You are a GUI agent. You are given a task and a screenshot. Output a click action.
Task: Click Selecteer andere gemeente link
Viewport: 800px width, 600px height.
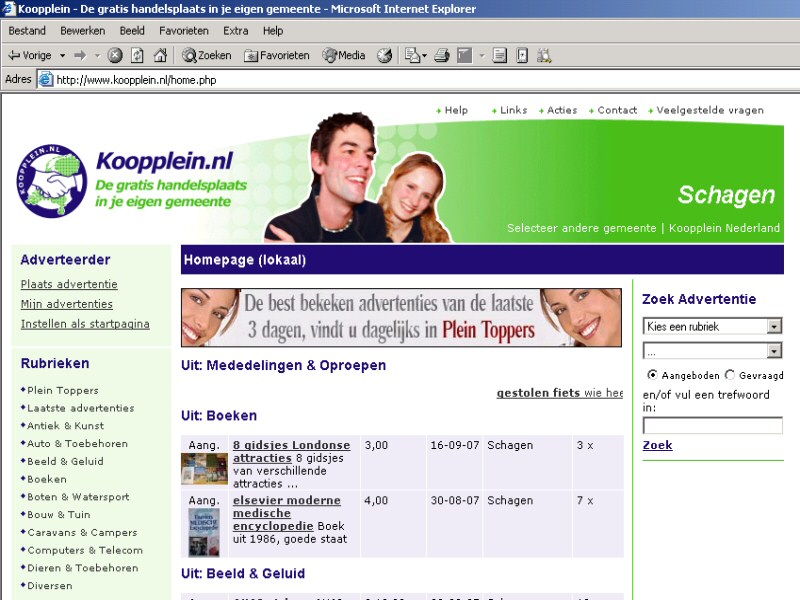click(582, 228)
